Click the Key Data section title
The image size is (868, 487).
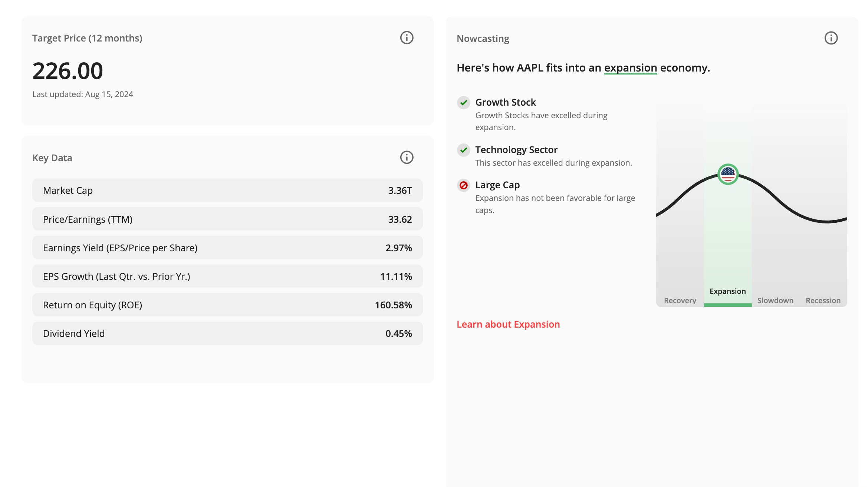point(52,158)
